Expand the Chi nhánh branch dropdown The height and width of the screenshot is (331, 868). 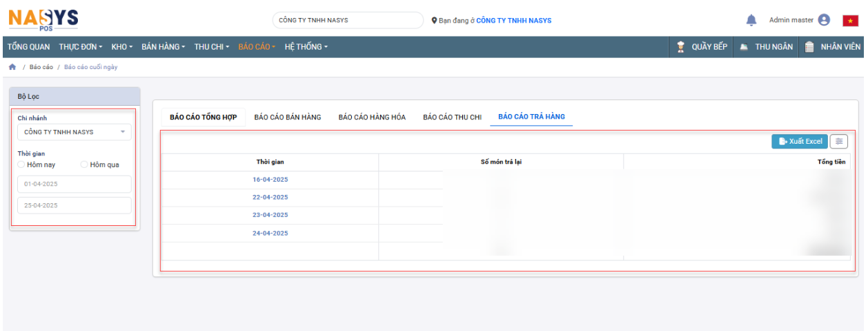(x=74, y=132)
